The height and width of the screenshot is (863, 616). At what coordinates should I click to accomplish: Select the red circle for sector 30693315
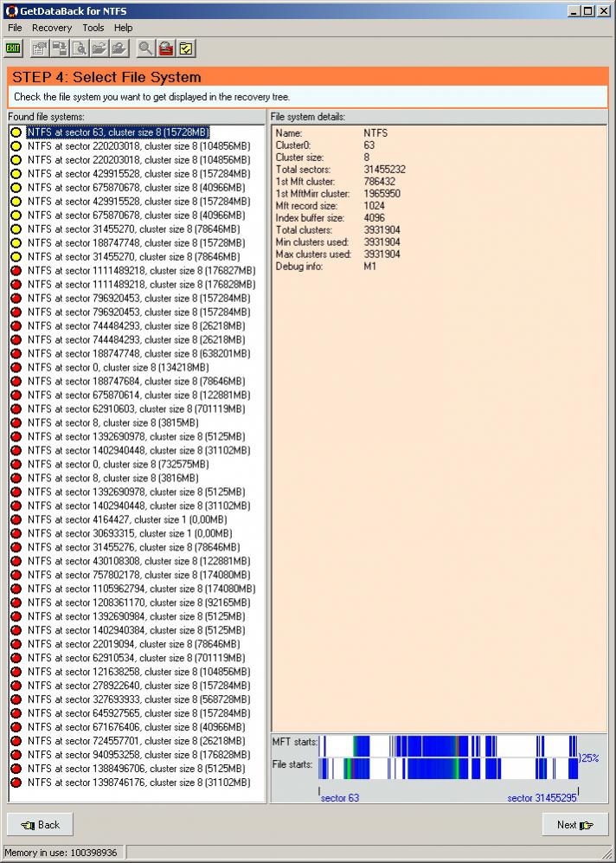tap(16, 532)
